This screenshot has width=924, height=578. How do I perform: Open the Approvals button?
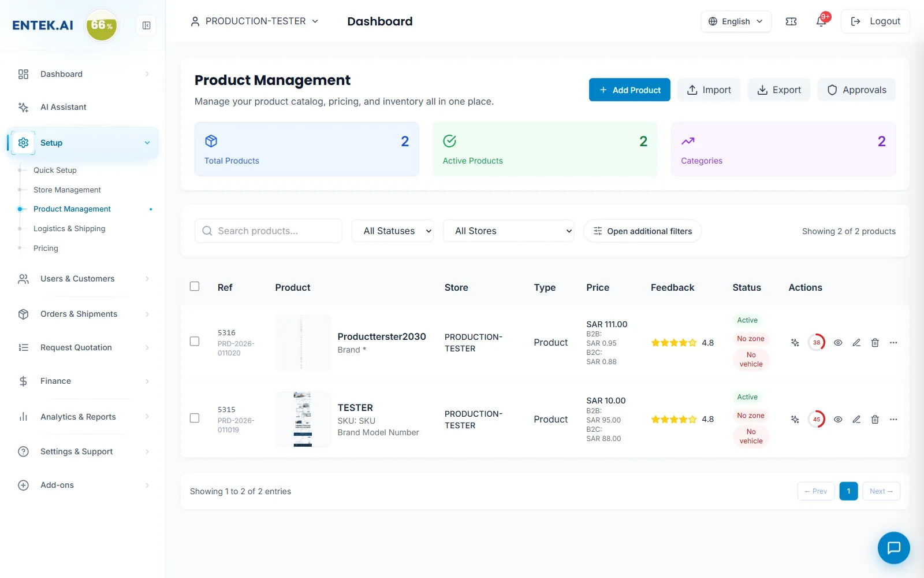pos(856,90)
